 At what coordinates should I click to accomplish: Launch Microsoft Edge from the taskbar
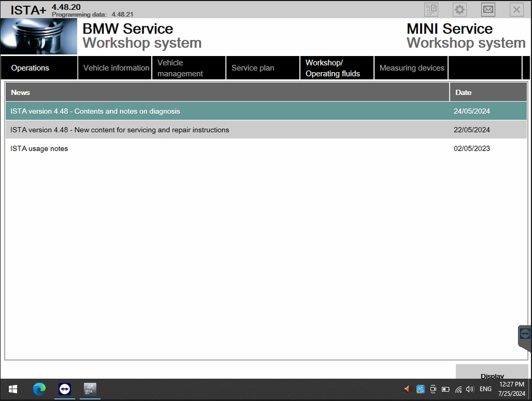(39, 389)
